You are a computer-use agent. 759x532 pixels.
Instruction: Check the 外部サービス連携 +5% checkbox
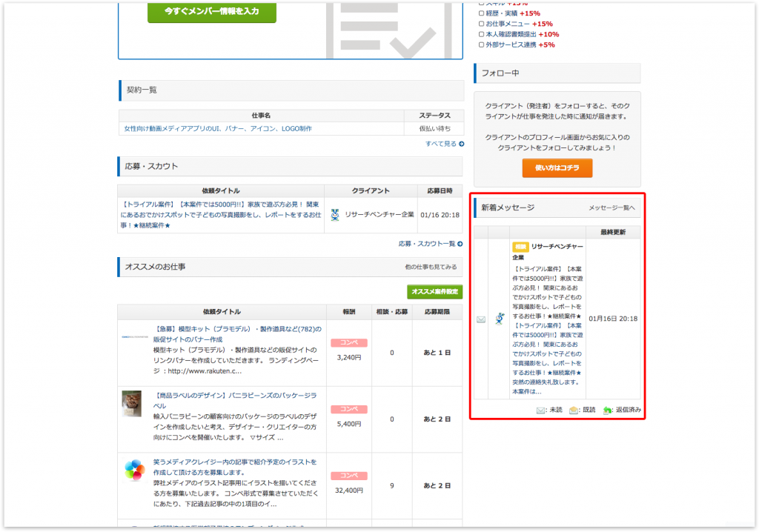click(483, 44)
